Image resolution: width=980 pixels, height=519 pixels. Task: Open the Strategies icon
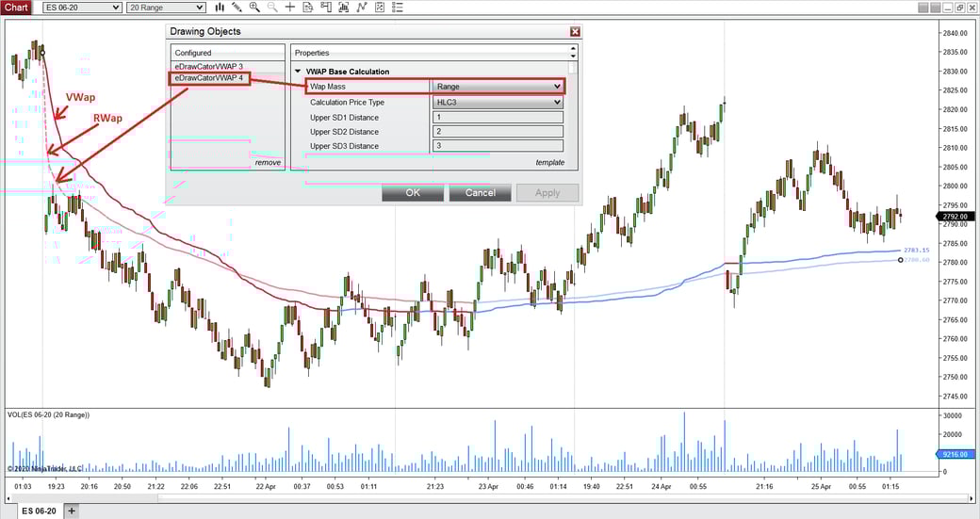(380, 8)
